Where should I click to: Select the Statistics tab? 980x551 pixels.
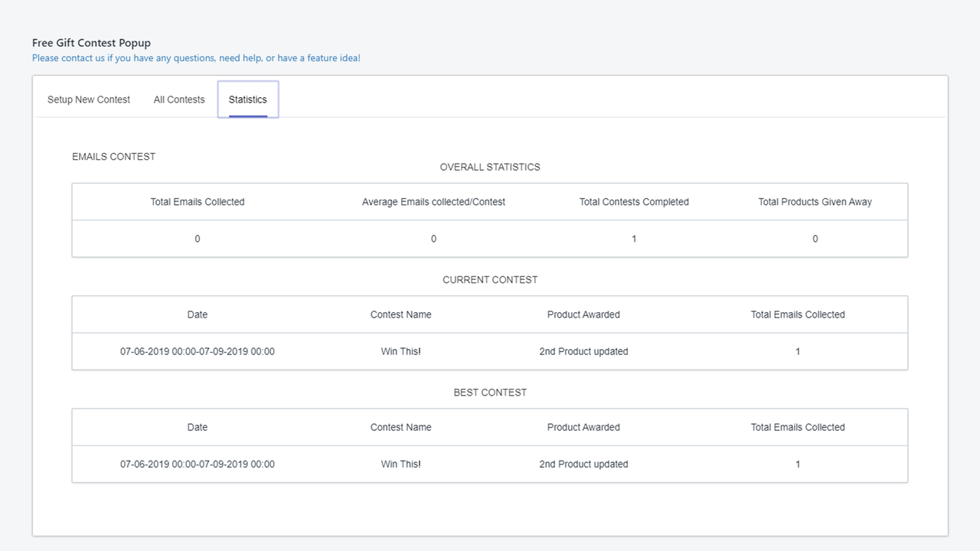[x=247, y=99]
